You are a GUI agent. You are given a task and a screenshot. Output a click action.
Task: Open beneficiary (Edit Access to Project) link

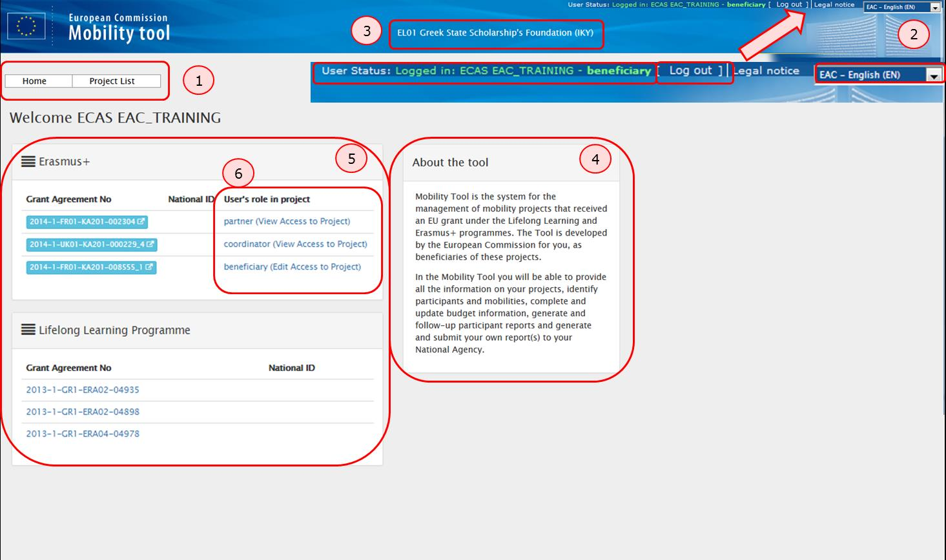pyautogui.click(x=292, y=266)
